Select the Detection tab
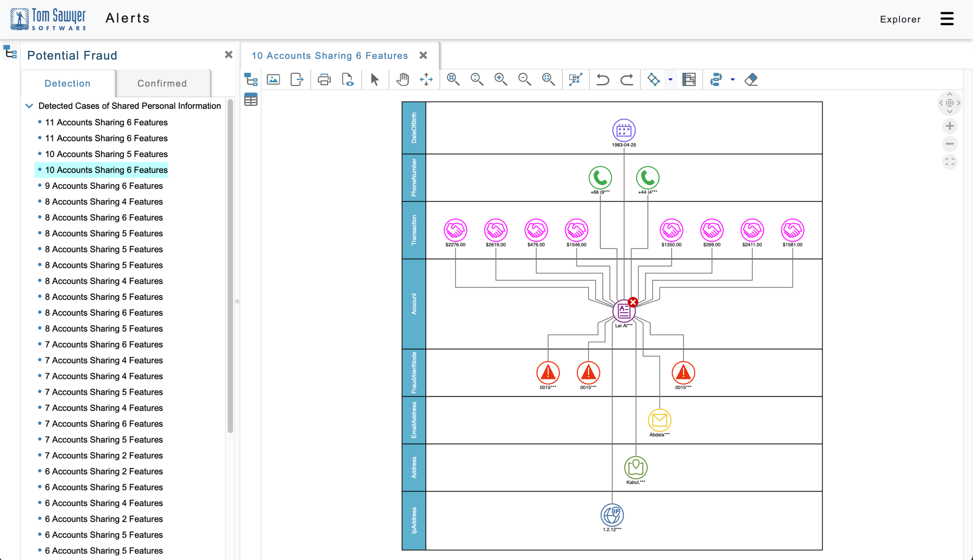The image size is (973, 560). [67, 83]
